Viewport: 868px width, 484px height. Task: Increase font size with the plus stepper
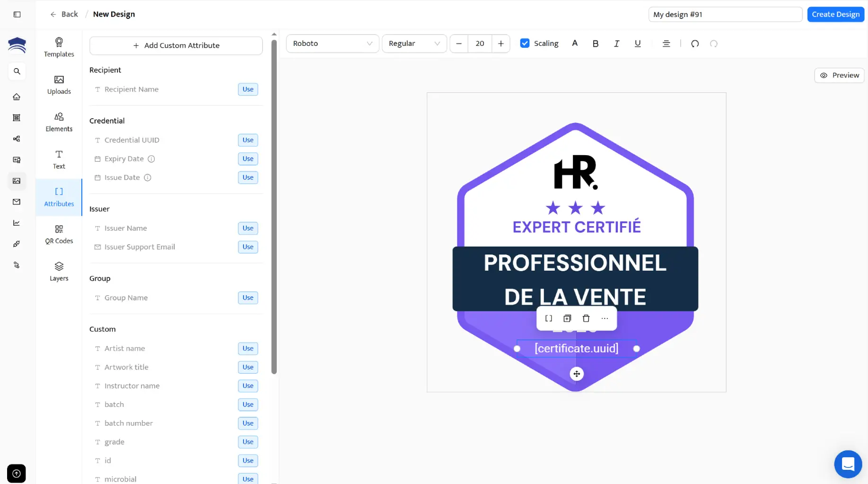500,43
